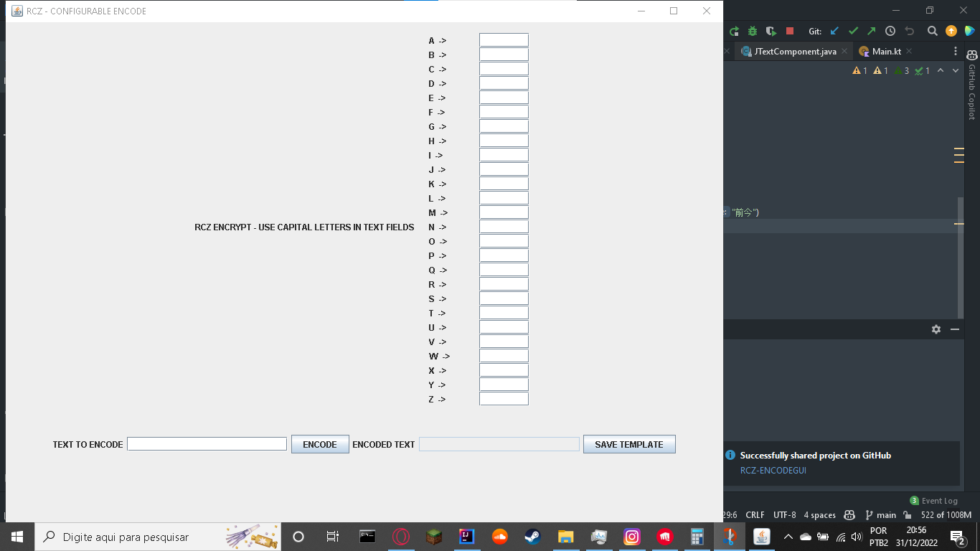Click the text field for letter E
The height and width of the screenshot is (551, 980).
[504, 98]
